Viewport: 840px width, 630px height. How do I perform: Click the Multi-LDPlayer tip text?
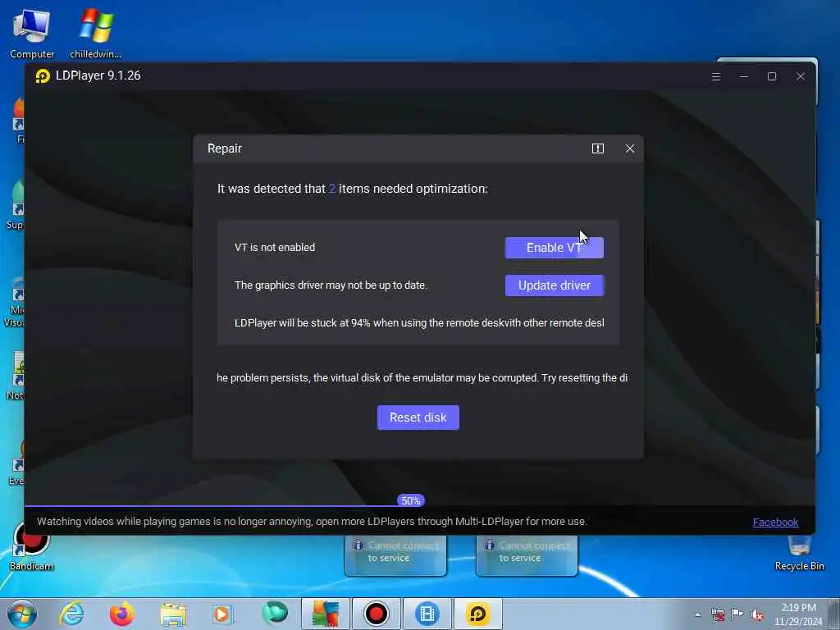[x=312, y=521]
